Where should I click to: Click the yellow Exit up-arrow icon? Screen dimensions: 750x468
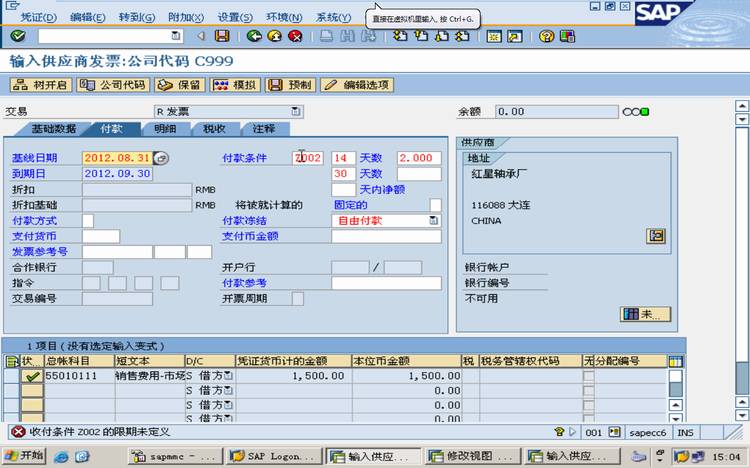275,36
